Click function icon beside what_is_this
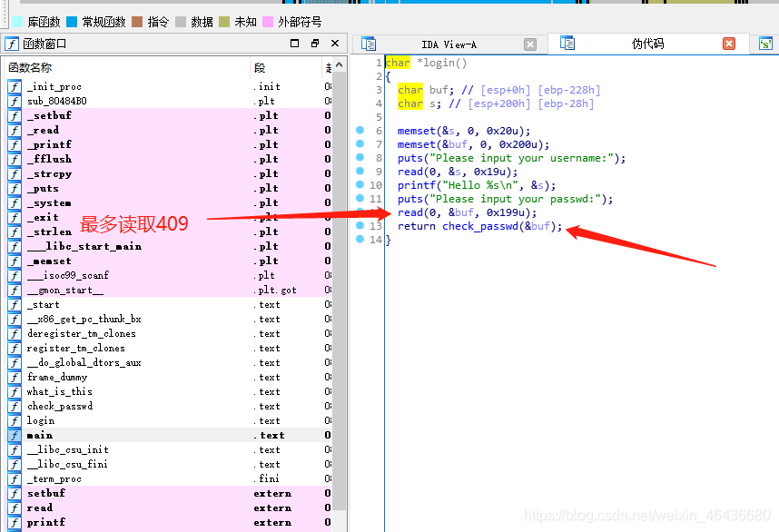Viewport: 779px width, 532px height. tap(15, 391)
